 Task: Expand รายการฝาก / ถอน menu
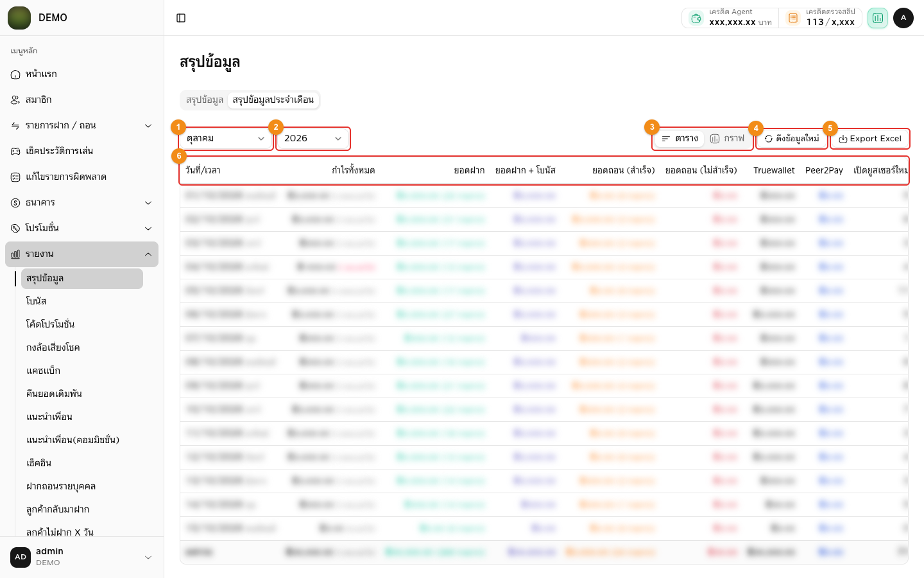[x=81, y=125]
